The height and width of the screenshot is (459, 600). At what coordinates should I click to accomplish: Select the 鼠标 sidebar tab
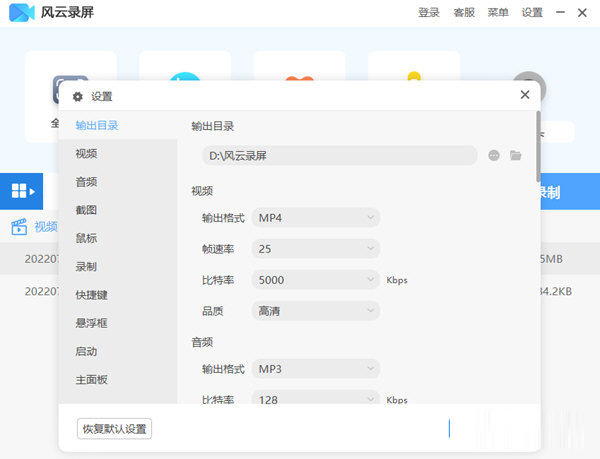coord(118,238)
